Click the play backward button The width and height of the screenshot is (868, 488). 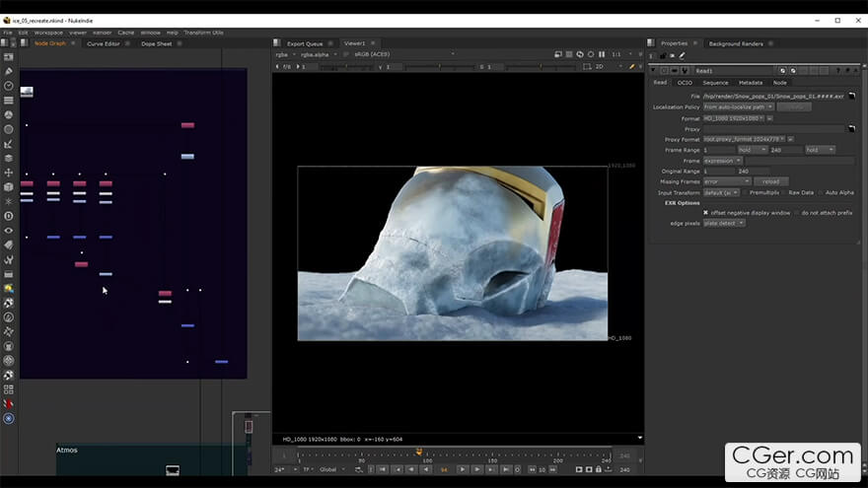click(x=426, y=469)
